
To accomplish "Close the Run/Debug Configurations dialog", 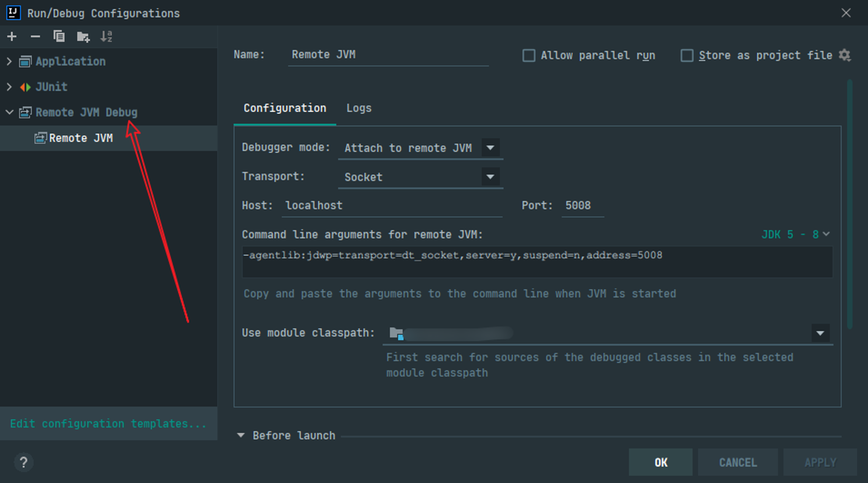I will (x=846, y=13).
